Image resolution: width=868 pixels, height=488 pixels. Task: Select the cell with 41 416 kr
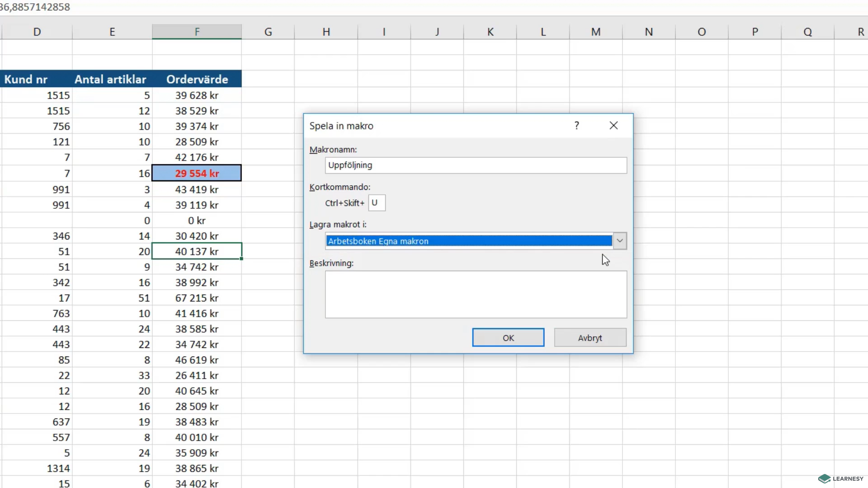(x=197, y=313)
